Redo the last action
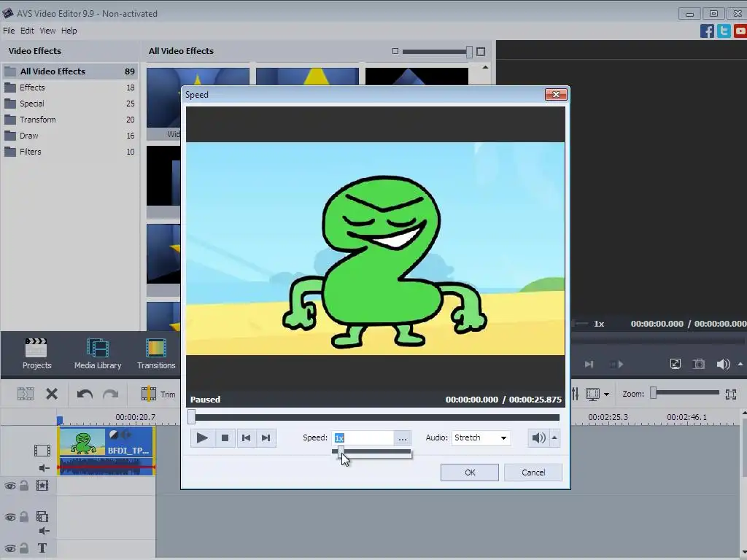Screen dimensions: 747x560 pos(111,394)
